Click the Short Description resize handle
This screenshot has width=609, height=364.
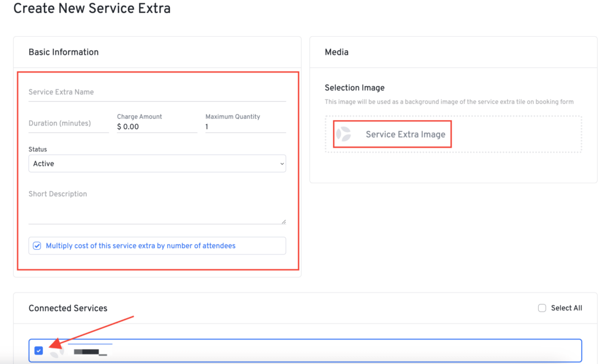pos(284,221)
